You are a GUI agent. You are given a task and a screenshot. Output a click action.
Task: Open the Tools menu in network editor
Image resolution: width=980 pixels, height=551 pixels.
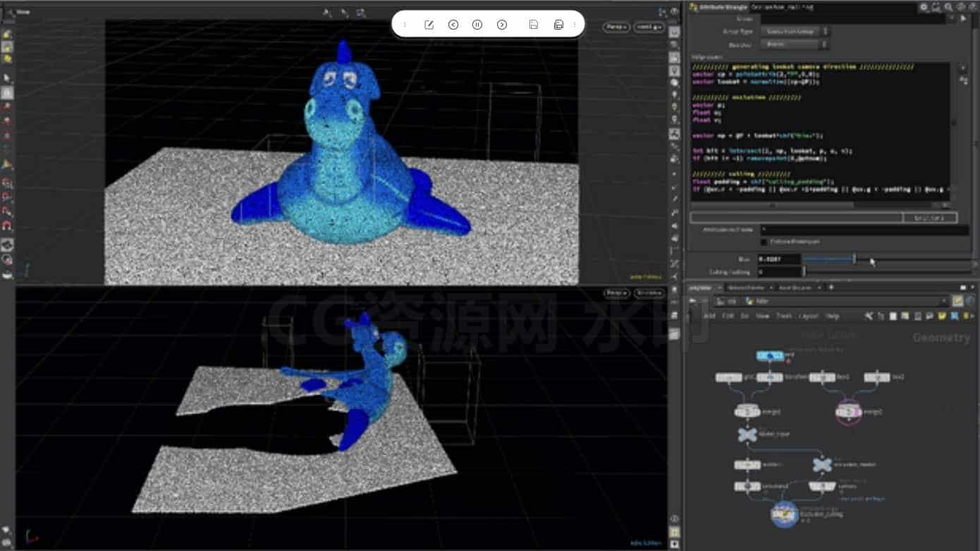click(784, 316)
